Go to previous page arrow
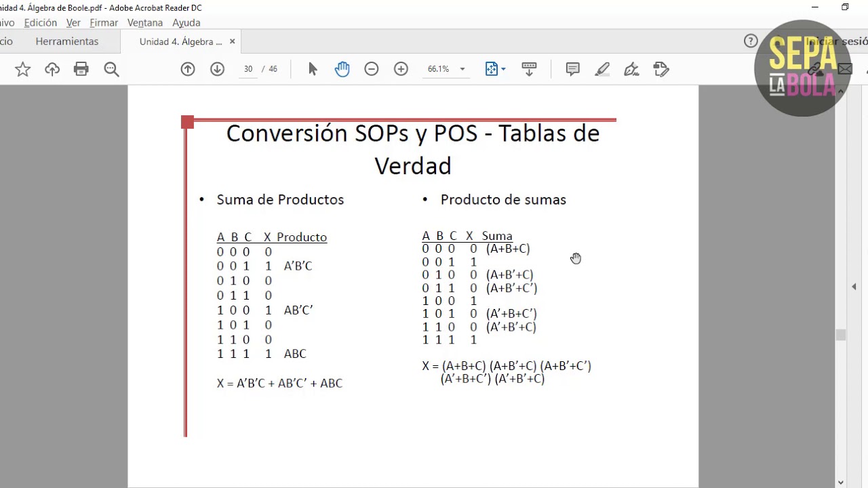868x488 pixels. (x=188, y=69)
